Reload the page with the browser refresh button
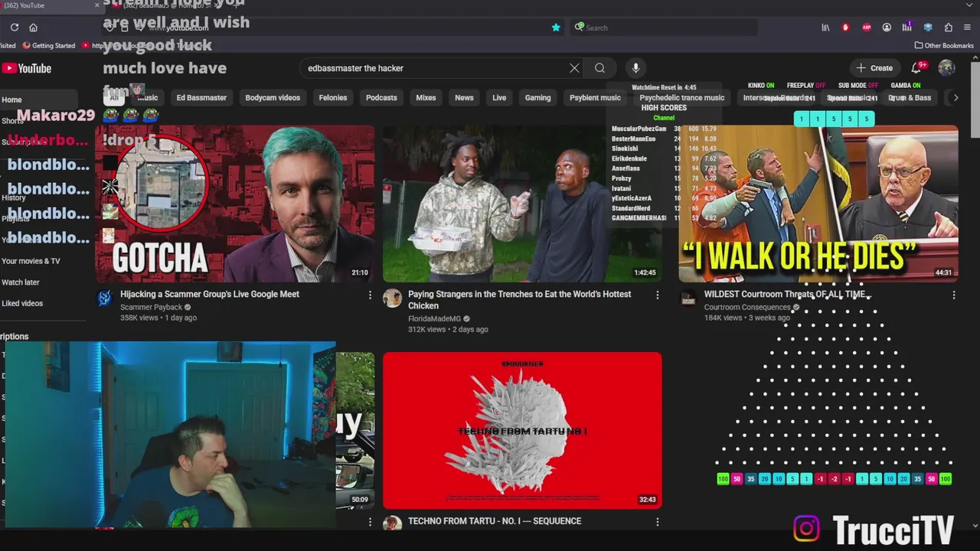The height and width of the screenshot is (551, 980). (15, 28)
